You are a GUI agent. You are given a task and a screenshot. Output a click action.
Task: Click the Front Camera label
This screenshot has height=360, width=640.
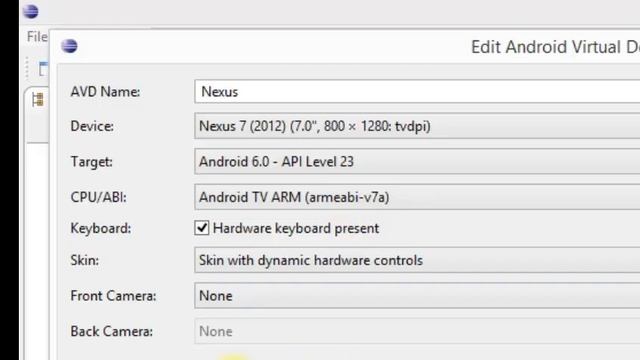click(113, 296)
